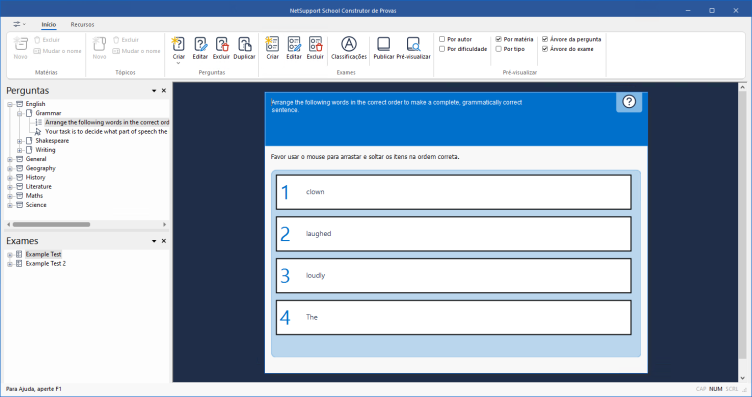The width and height of the screenshot is (752, 397).
Task: Click the Excluir exam icon
Action: [315, 44]
